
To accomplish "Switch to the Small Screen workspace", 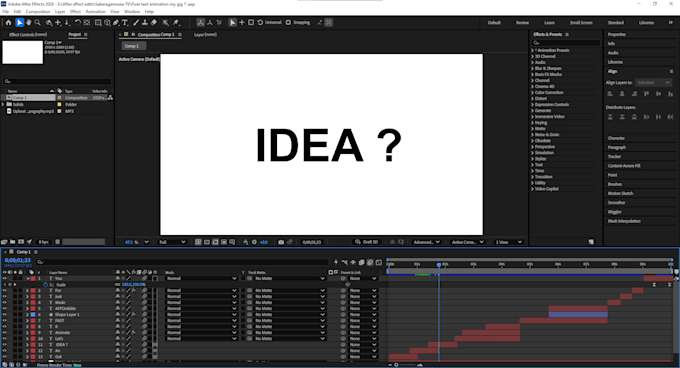I will pyautogui.click(x=581, y=23).
